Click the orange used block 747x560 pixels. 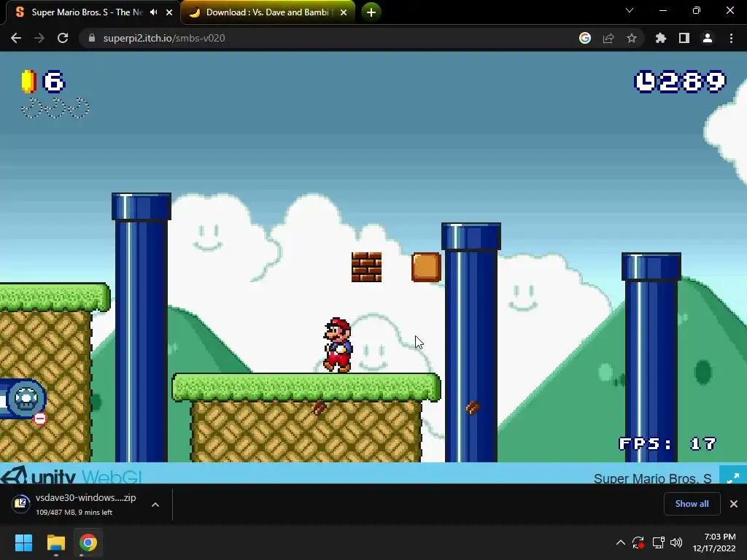pyautogui.click(x=426, y=267)
